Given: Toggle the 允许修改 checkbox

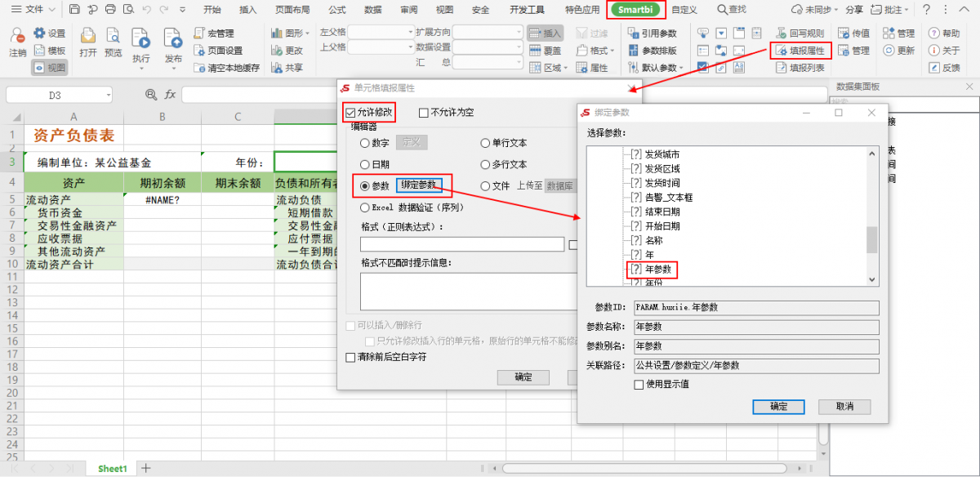Looking at the screenshot, I should click(351, 112).
